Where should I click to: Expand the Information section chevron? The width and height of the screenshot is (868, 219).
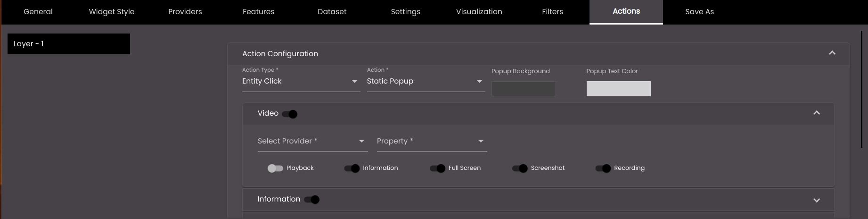[x=817, y=200]
